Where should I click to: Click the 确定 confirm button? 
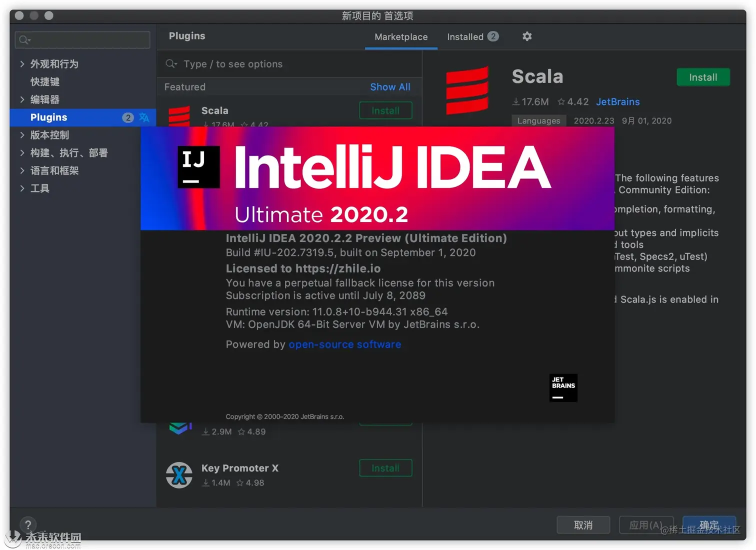(709, 525)
